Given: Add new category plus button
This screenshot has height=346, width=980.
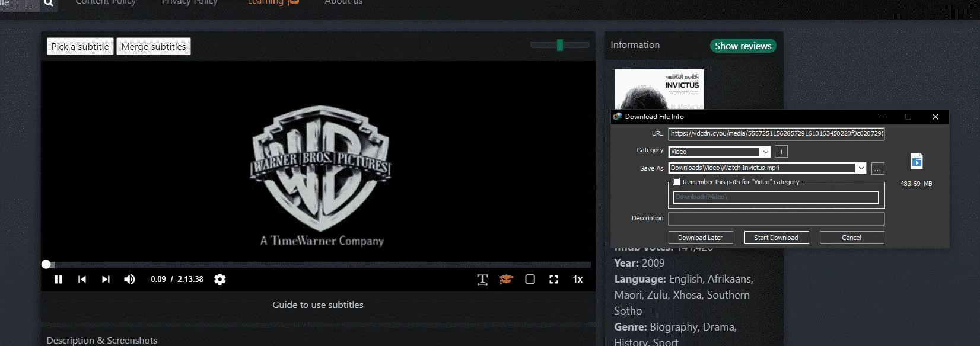Looking at the screenshot, I should tap(781, 152).
